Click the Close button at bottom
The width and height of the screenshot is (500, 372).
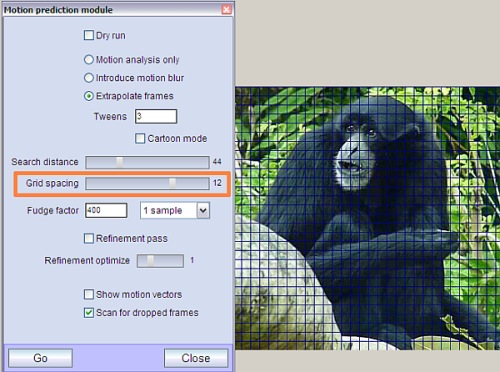[196, 358]
